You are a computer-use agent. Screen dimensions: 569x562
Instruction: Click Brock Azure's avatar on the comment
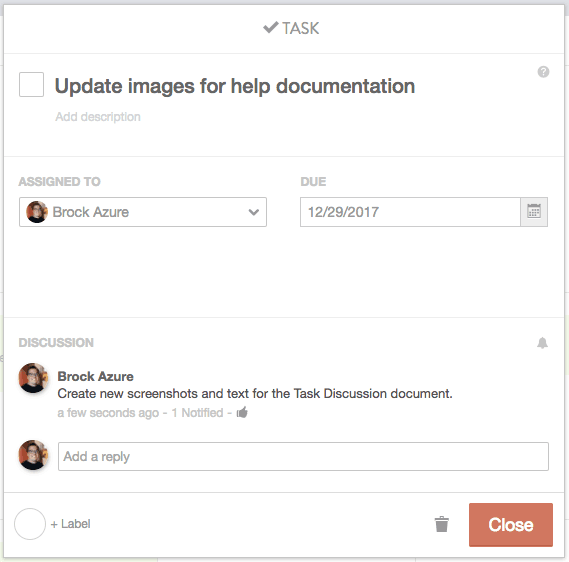click(33, 378)
